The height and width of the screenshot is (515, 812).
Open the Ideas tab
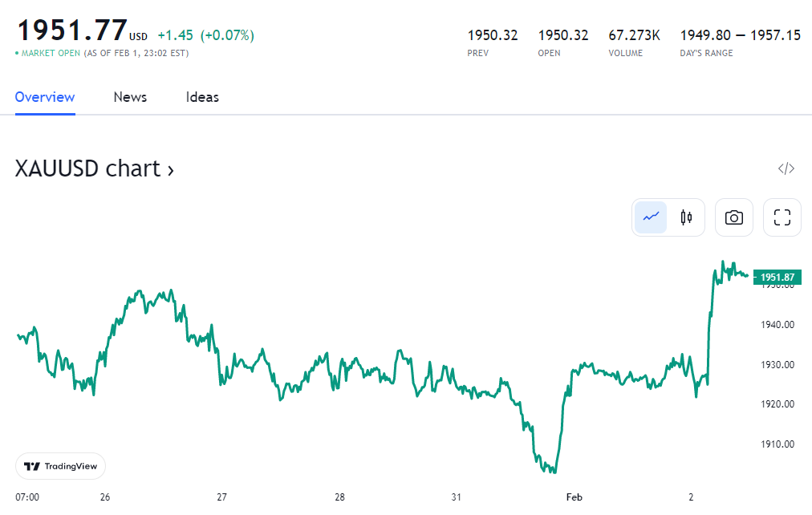[x=202, y=97]
